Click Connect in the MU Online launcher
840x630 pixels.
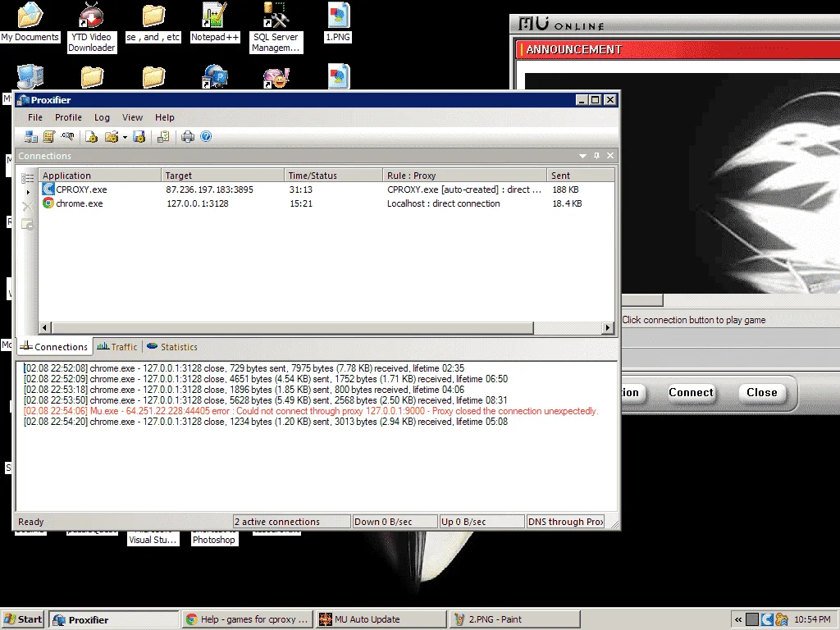[x=691, y=393]
